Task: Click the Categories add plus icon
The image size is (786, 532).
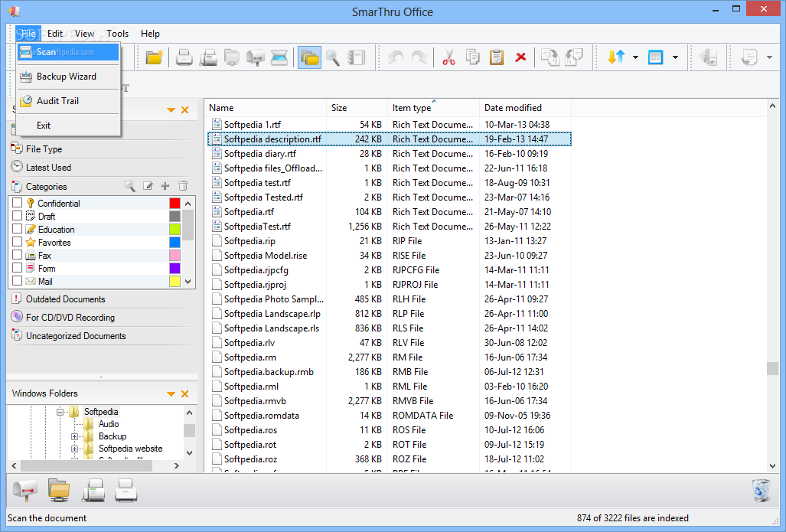Action: (x=165, y=186)
